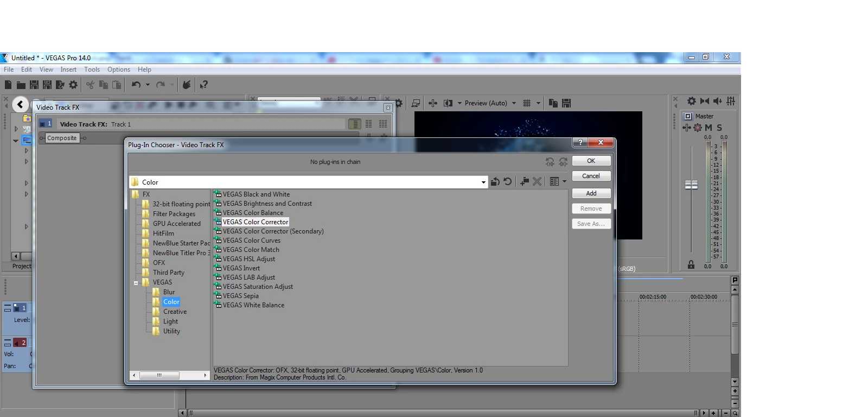
Task: Open the File menu
Action: tap(9, 69)
